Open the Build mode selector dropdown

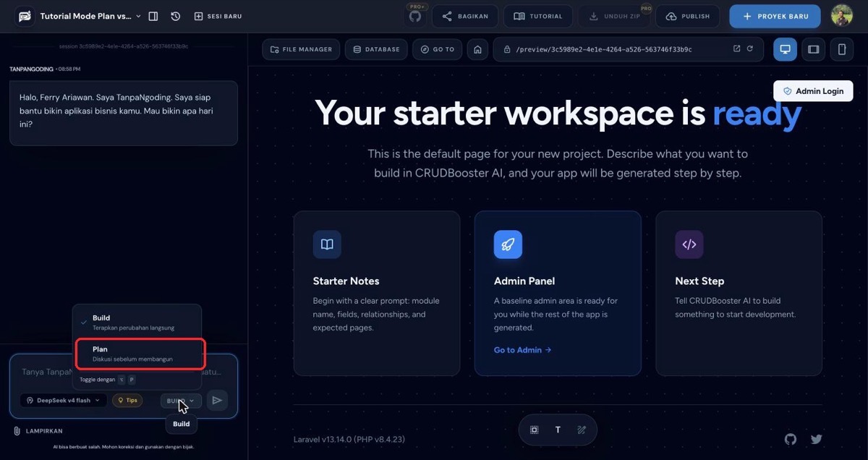pos(181,400)
